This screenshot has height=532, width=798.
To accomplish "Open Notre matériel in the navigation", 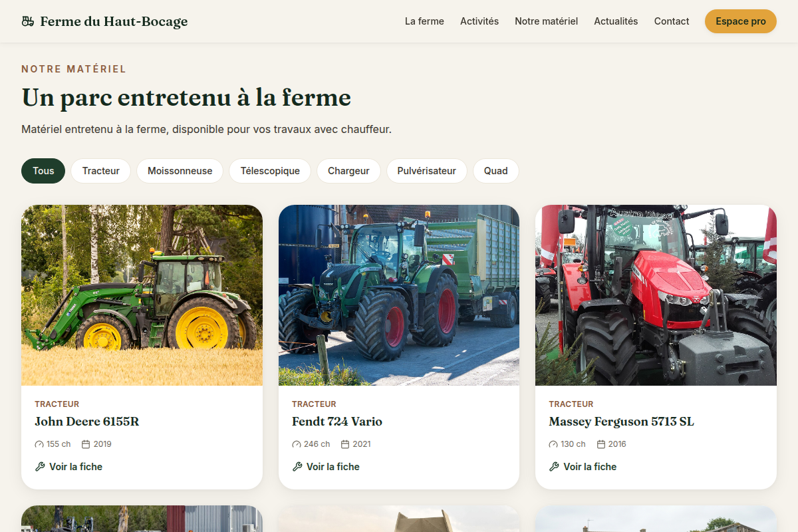I will pyautogui.click(x=546, y=21).
